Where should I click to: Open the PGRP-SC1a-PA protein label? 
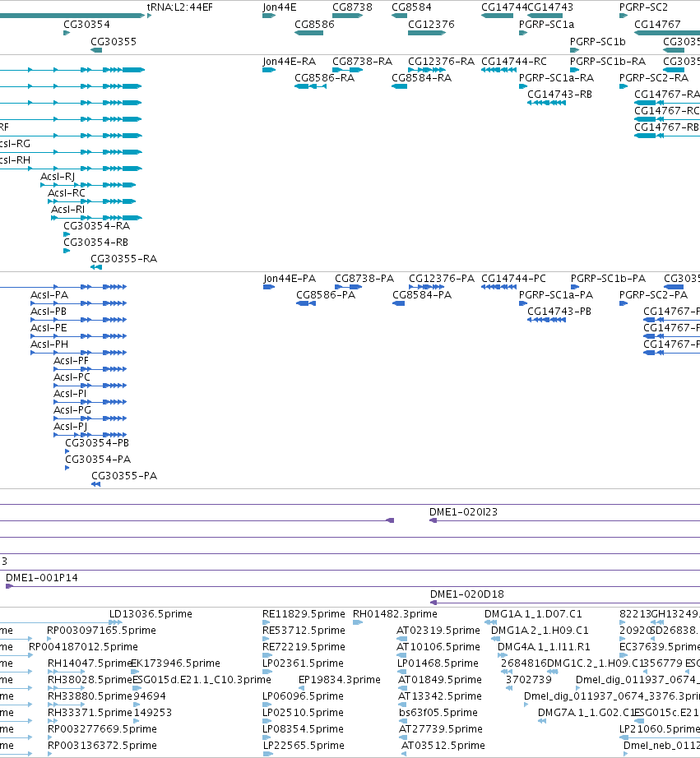click(556, 295)
